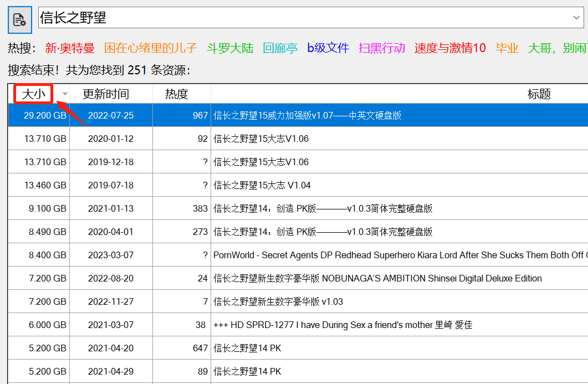
Task: Click the 2022-11-27 date cell
Action: click(x=111, y=301)
